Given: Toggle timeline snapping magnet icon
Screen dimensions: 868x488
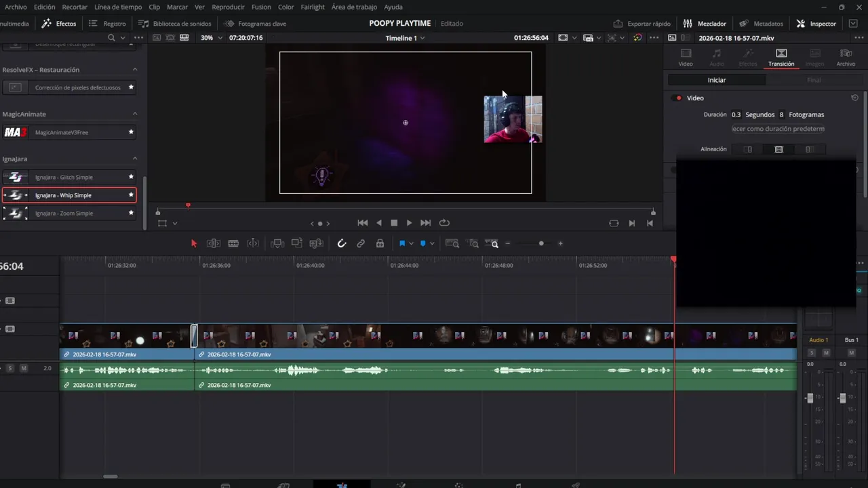Looking at the screenshot, I should [x=342, y=243].
